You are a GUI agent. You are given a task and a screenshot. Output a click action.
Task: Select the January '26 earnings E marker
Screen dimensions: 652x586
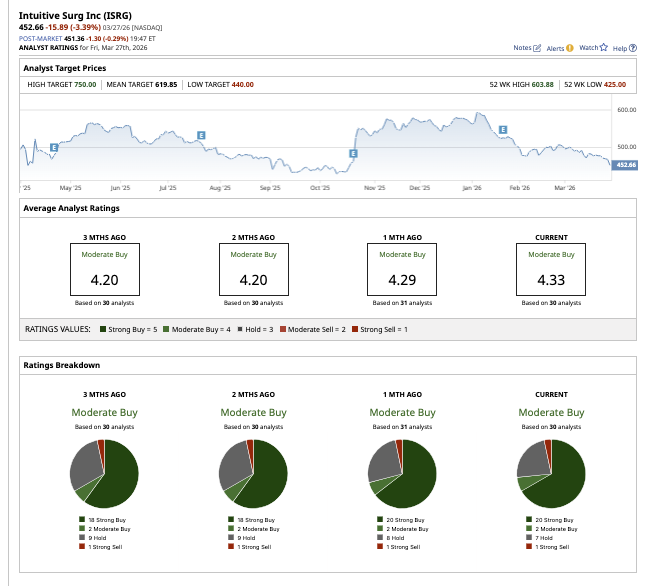pos(503,130)
